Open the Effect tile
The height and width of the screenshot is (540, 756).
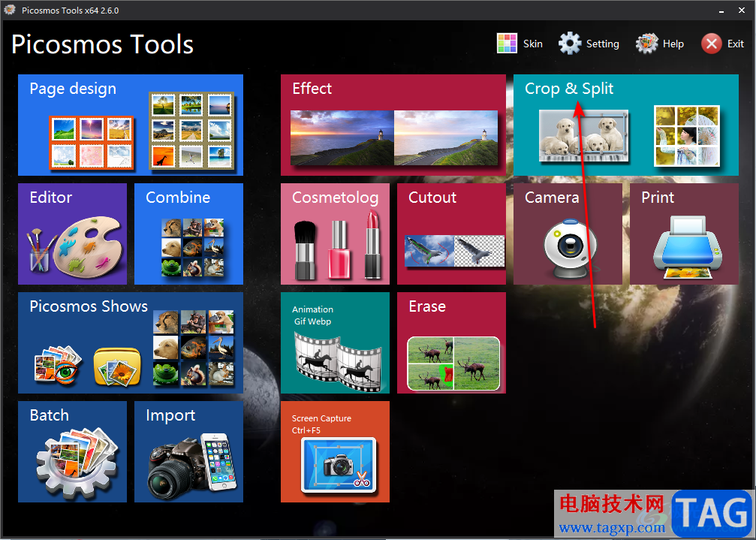click(x=393, y=125)
